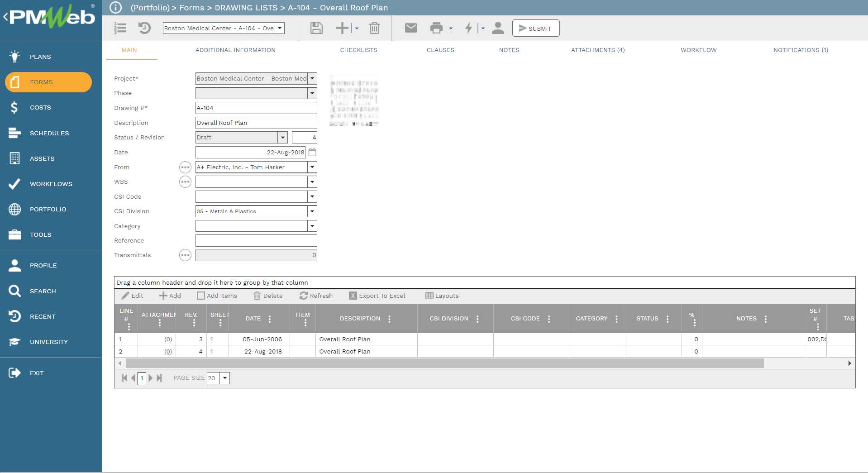The height and width of the screenshot is (473, 868).
Task: Click the lightning bolt actions icon
Action: [x=469, y=28]
